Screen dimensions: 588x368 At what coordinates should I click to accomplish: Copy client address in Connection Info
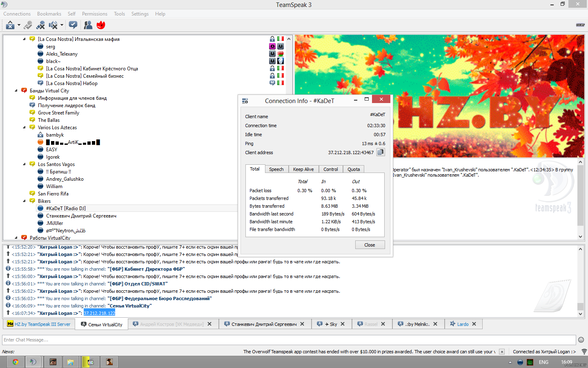(380, 152)
